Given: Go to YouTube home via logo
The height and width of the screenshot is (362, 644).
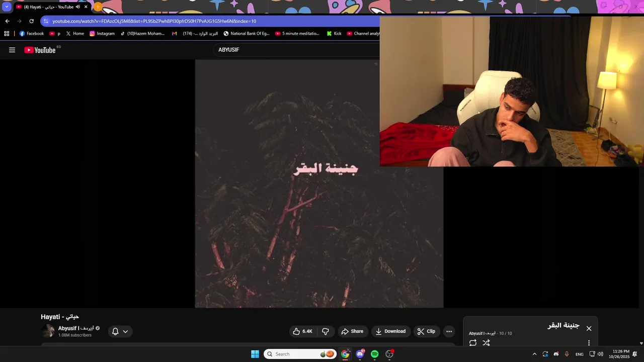Looking at the screenshot, I should pyautogui.click(x=40, y=50).
